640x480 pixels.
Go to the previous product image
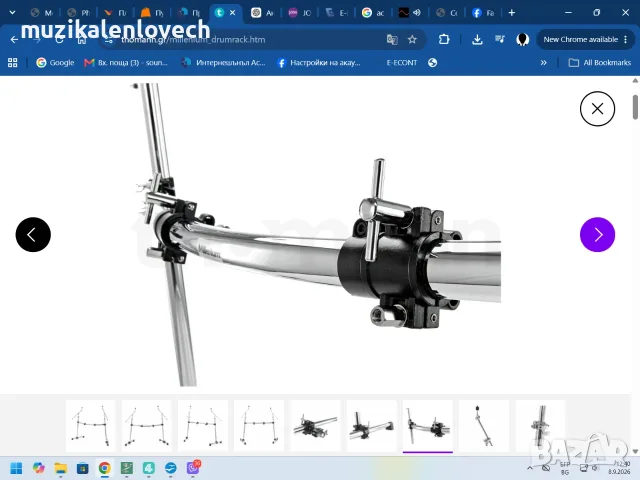click(33, 235)
